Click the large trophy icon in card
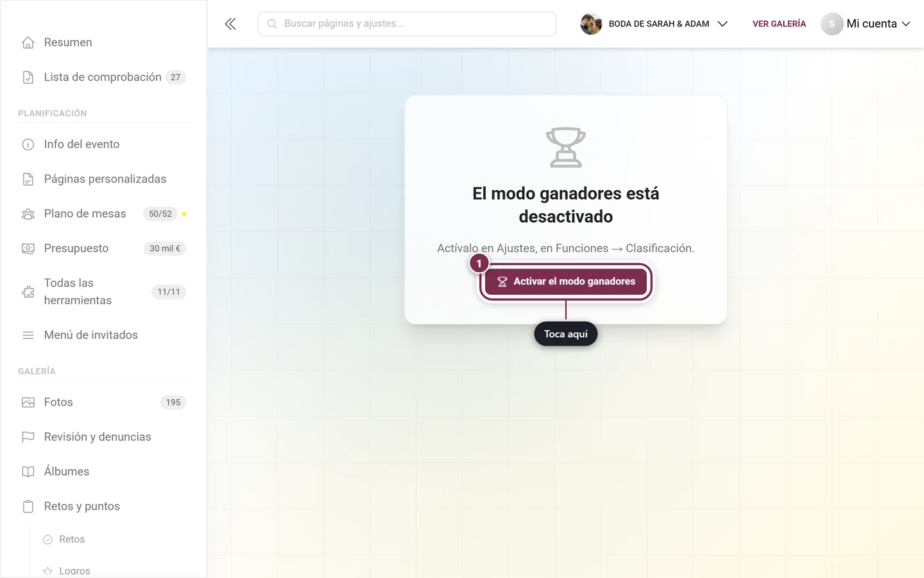 point(566,147)
